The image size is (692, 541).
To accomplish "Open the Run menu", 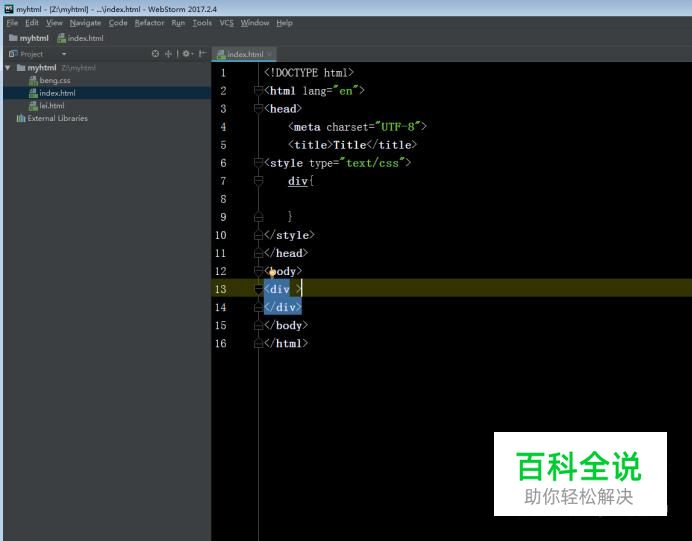I will tap(178, 23).
